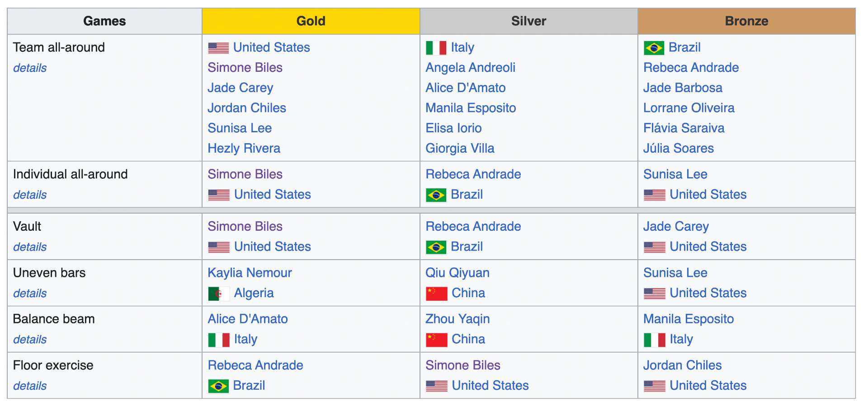
Task: Open details link for Uneven bars
Action: click(x=30, y=293)
